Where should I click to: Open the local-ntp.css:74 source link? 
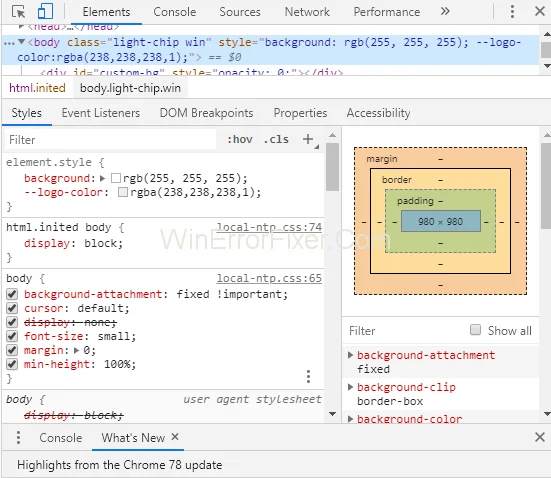[x=269, y=227]
